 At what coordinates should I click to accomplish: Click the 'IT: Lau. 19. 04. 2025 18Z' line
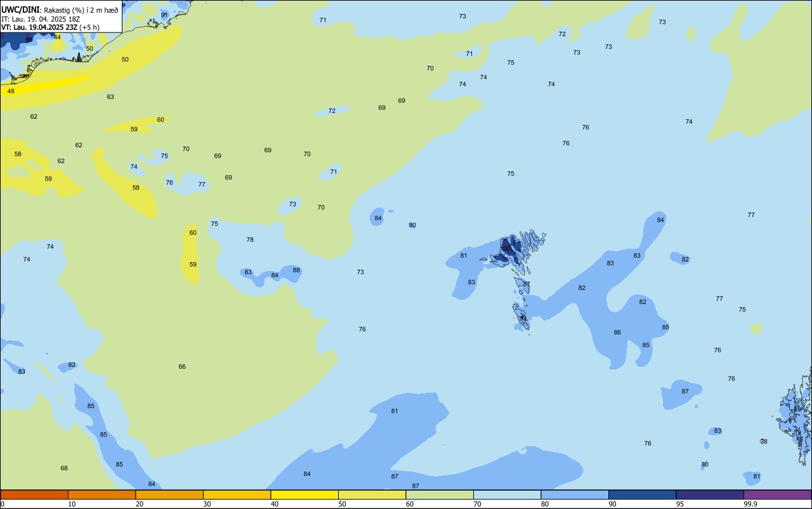point(40,19)
